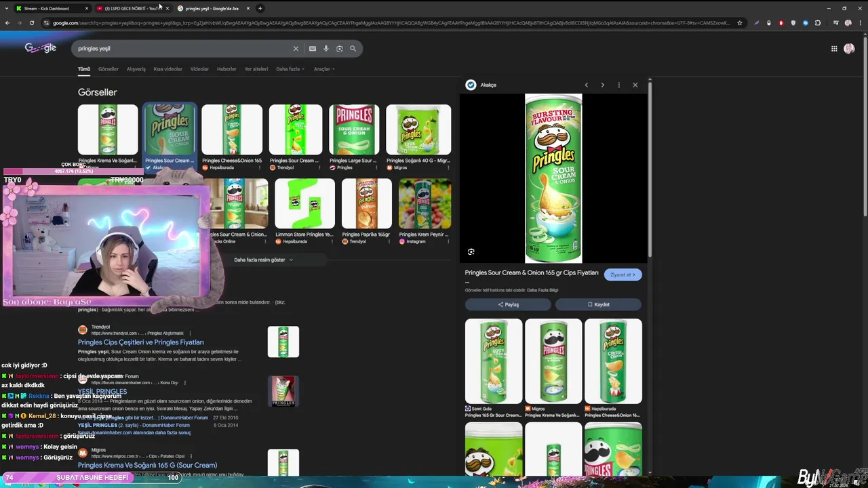Open the on-screen keyboard input tool

point(312,49)
